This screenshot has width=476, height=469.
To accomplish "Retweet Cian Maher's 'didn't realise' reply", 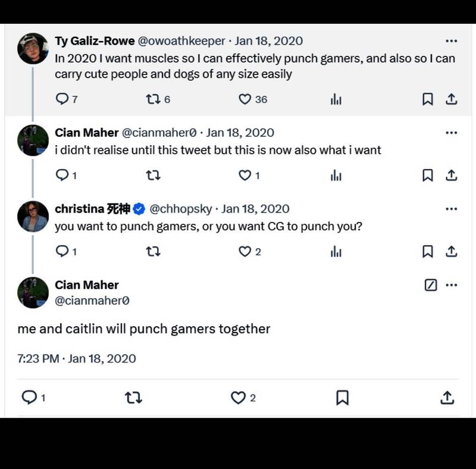I will pyautogui.click(x=153, y=175).
